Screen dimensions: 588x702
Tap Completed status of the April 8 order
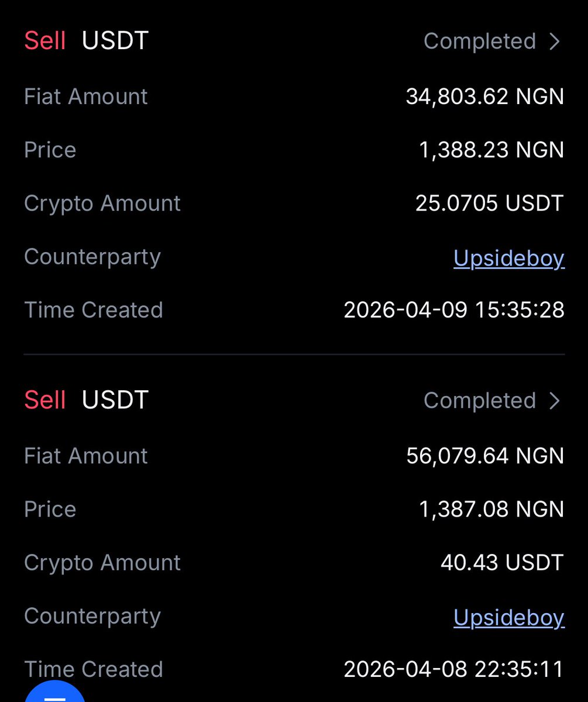pyautogui.click(x=479, y=401)
